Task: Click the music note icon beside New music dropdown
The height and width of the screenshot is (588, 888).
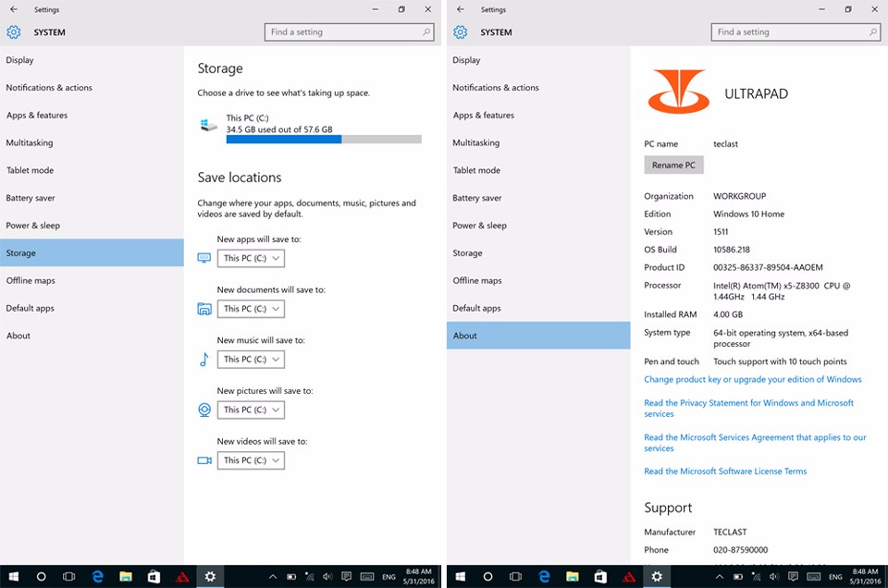Action: click(204, 360)
